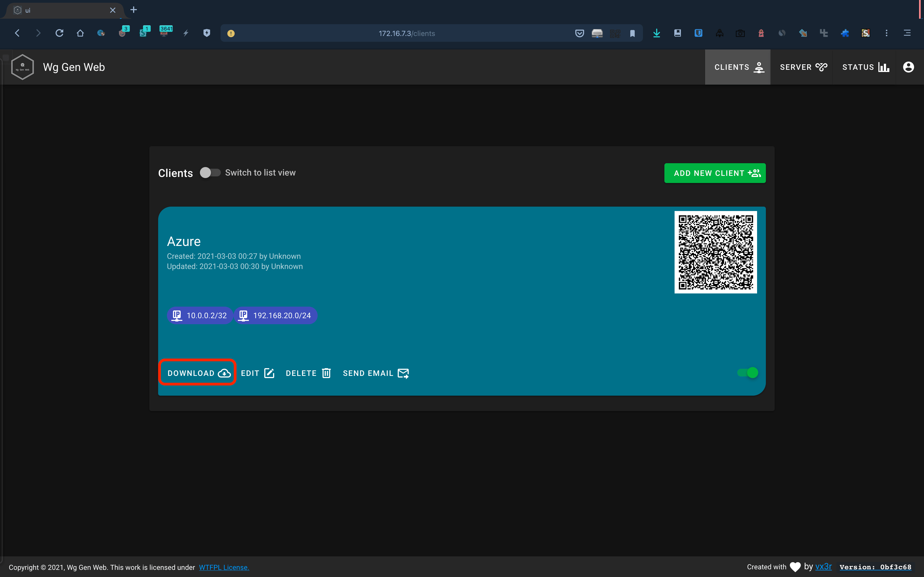The width and height of the screenshot is (924, 577).
Task: Open the Bitwarden shield extension icon
Action: pos(698,33)
